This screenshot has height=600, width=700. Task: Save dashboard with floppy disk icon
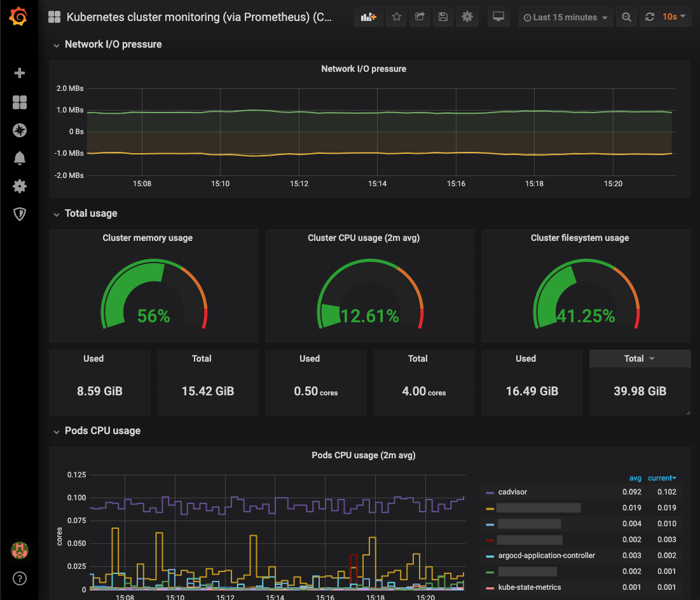pos(443,17)
